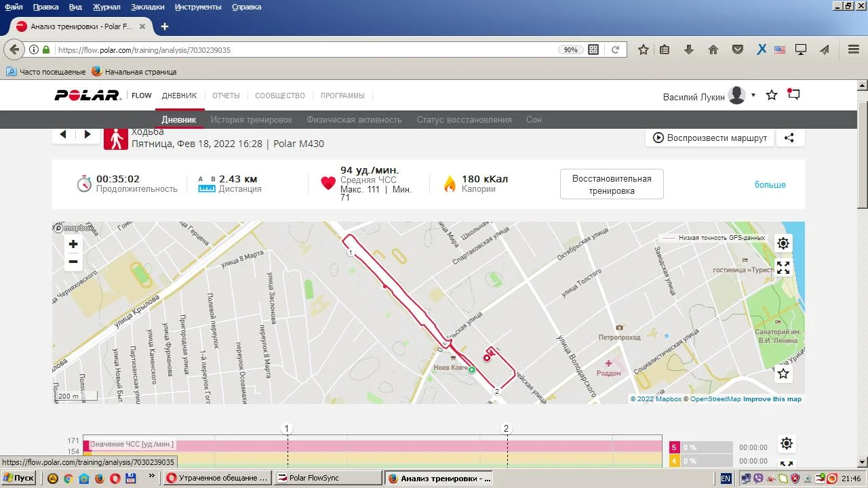Click the Viber icon in system tray

coord(758,478)
